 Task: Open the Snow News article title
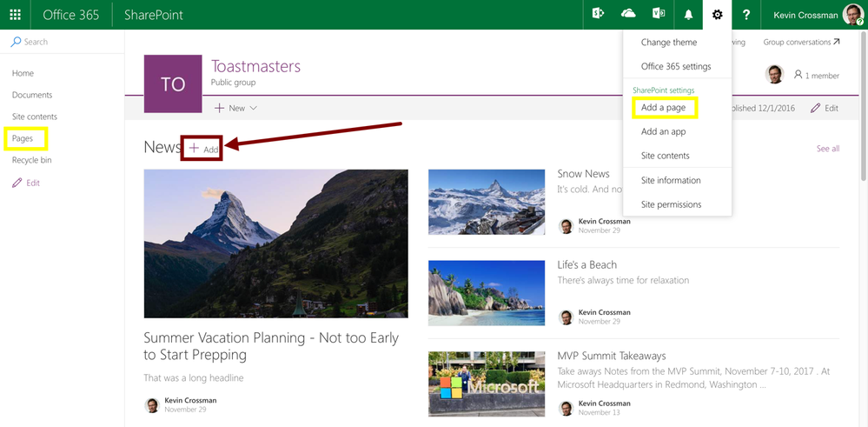click(x=584, y=174)
